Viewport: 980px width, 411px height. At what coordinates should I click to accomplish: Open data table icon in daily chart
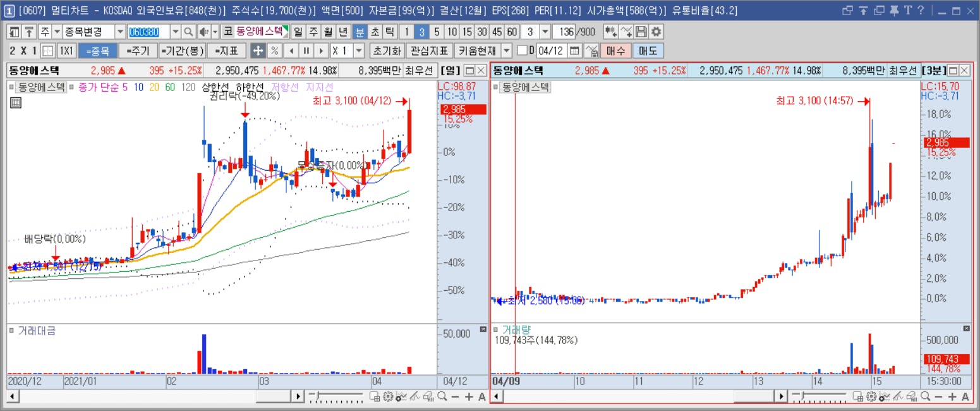click(16, 102)
